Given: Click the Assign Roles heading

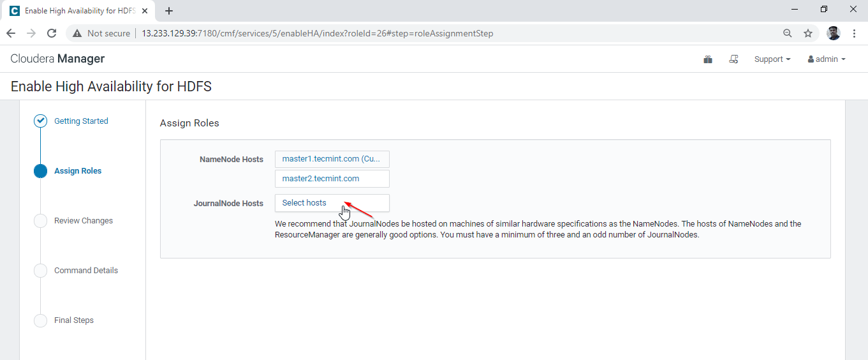Looking at the screenshot, I should (x=189, y=123).
